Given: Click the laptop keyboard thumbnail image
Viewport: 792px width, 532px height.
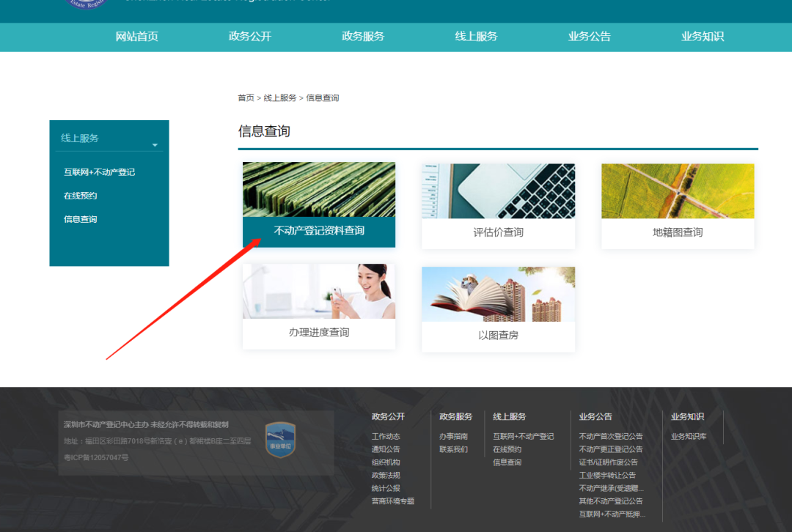Looking at the screenshot, I should click(498, 191).
